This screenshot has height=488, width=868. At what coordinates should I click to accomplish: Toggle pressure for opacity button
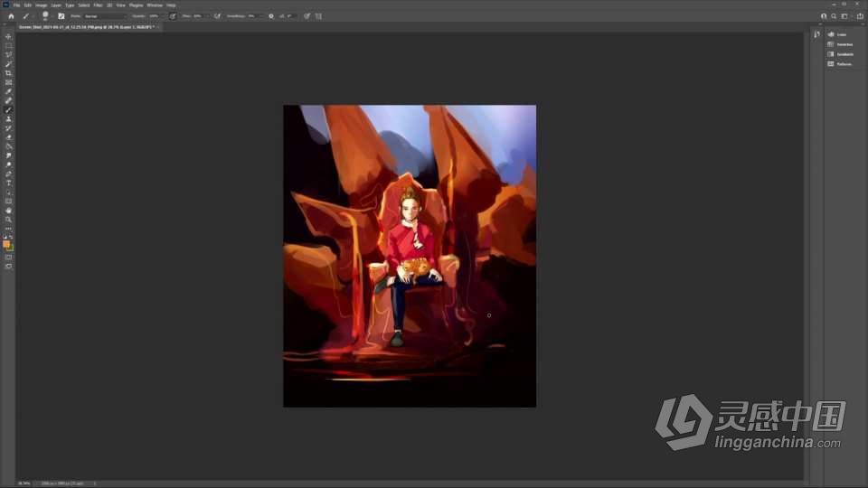click(173, 16)
